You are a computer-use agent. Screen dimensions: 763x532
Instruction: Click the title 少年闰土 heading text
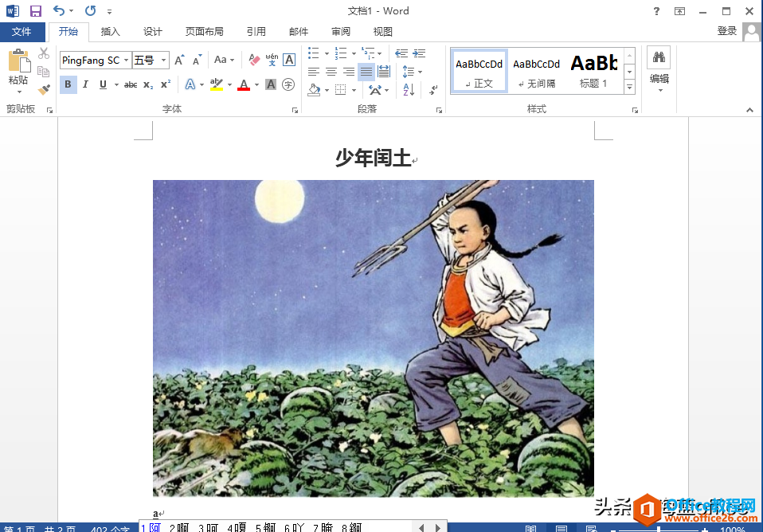(374, 158)
